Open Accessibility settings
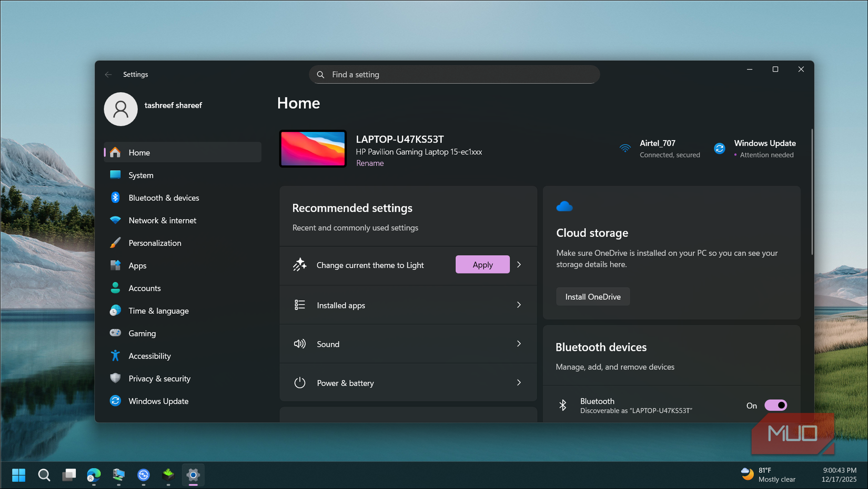Image resolution: width=868 pixels, height=489 pixels. coord(149,356)
